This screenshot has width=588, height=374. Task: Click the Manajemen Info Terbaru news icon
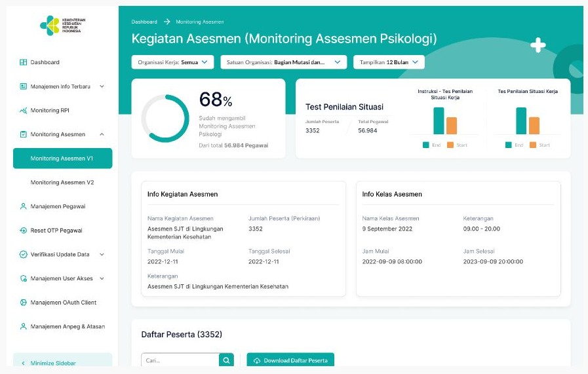[23, 86]
